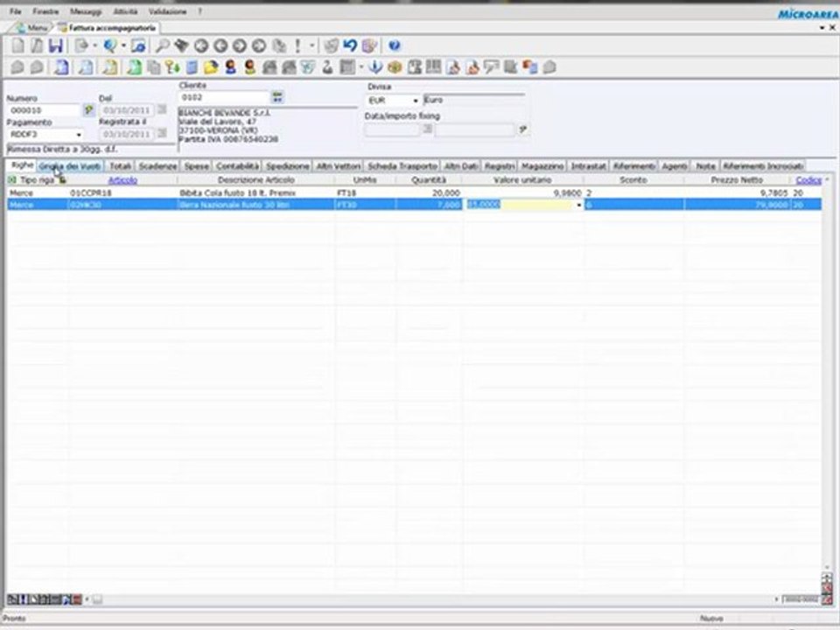Switch to the Magazzino tab
840x630 pixels.
tap(542, 166)
